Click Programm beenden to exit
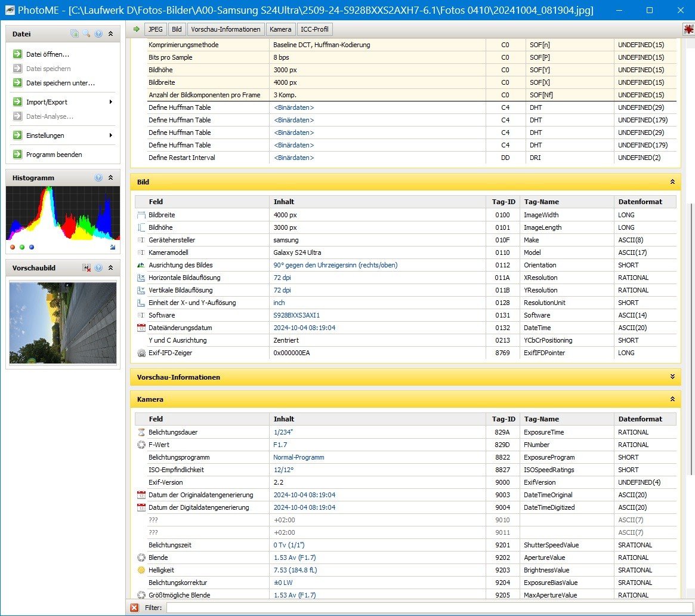The height and width of the screenshot is (616, 695). coord(54,155)
